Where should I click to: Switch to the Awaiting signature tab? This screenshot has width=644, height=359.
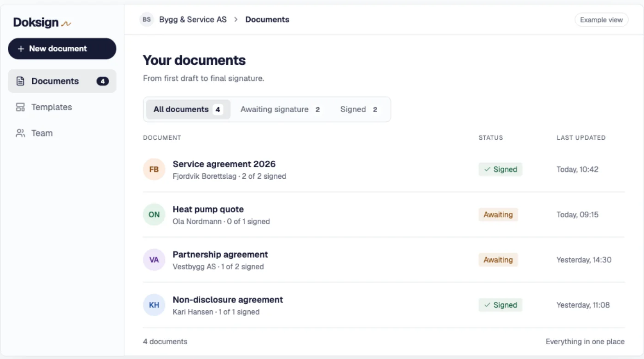(x=280, y=109)
